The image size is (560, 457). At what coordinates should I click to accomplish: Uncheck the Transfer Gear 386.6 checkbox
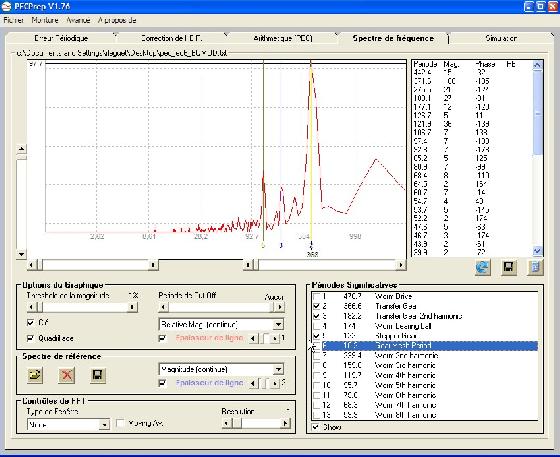pyautogui.click(x=316, y=306)
